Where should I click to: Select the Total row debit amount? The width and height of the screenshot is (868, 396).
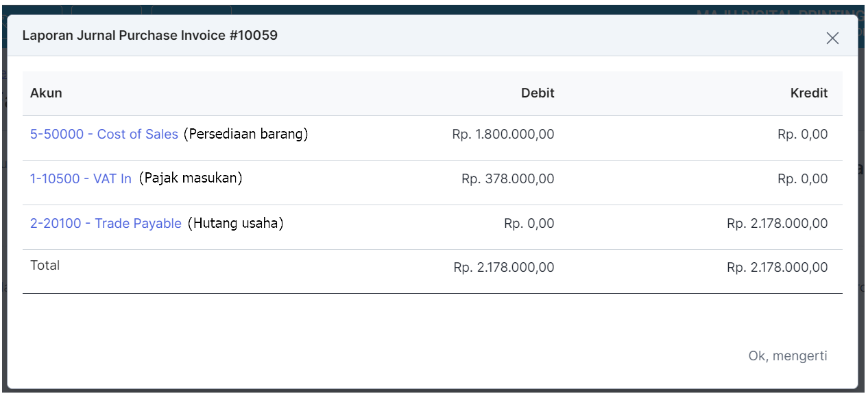pyautogui.click(x=504, y=268)
